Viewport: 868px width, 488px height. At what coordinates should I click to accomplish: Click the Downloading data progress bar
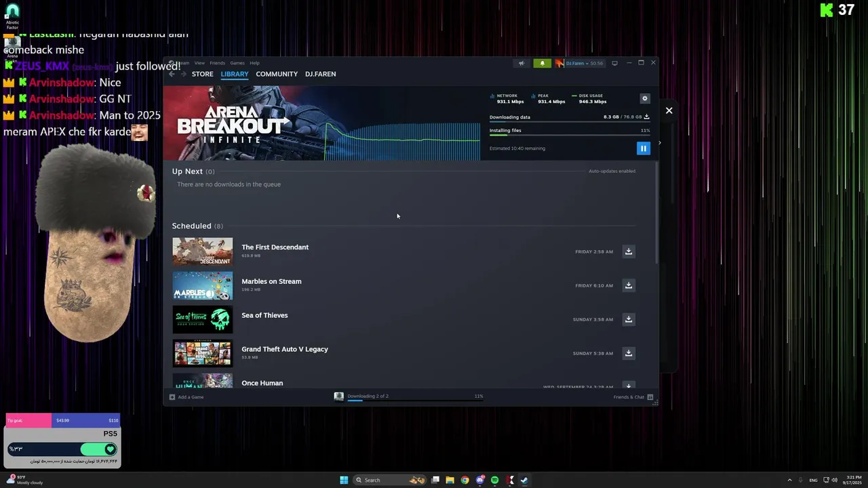(570, 123)
